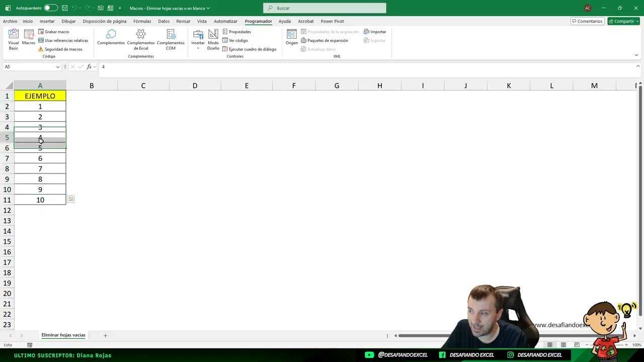The height and width of the screenshot is (362, 644).
Task: Click the Undo arrow in the title bar
Action: pyautogui.click(x=74, y=8)
